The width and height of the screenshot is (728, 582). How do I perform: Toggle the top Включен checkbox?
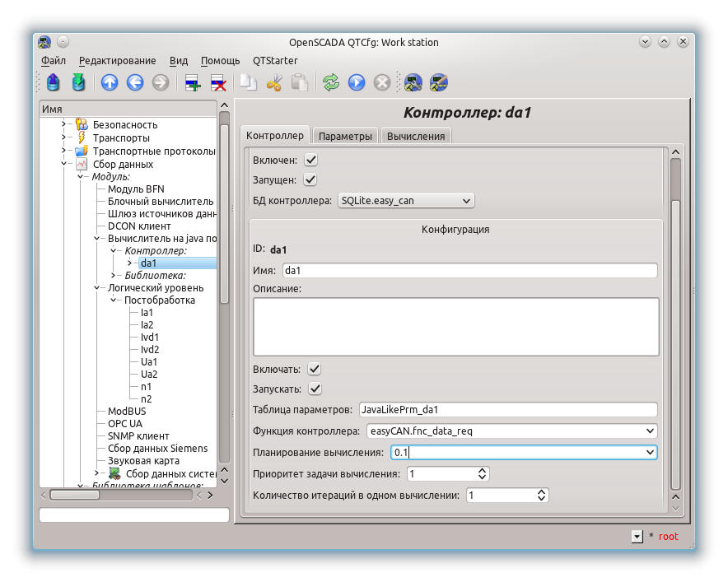pos(311,160)
